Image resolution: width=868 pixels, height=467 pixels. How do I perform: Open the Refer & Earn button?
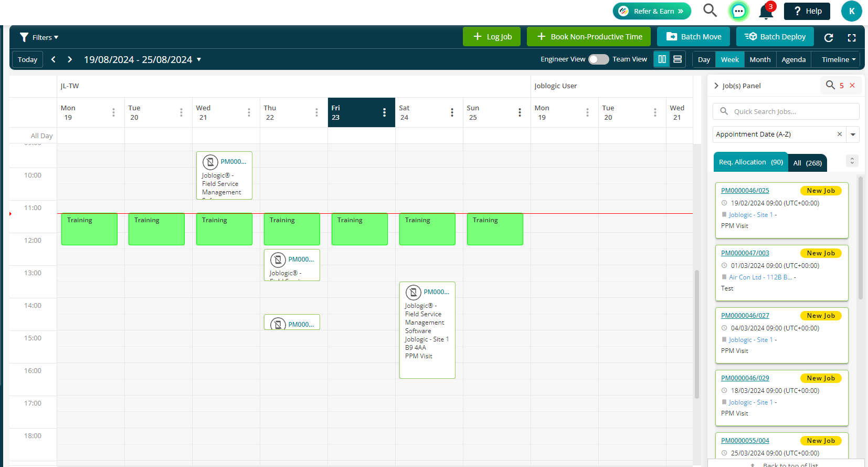[652, 11]
